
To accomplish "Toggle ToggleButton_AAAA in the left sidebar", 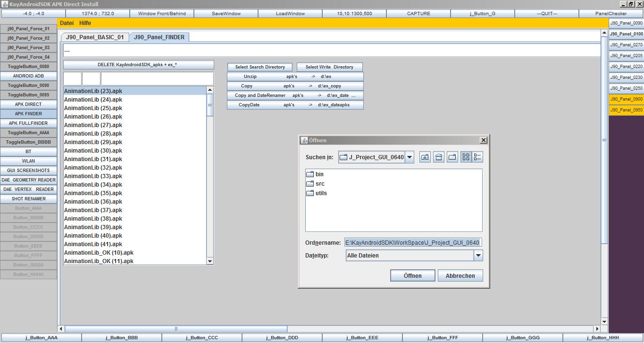I will [28, 133].
